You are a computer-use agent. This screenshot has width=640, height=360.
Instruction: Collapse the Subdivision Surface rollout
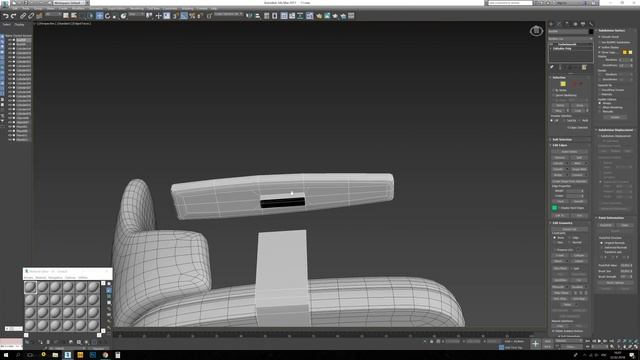[612, 31]
